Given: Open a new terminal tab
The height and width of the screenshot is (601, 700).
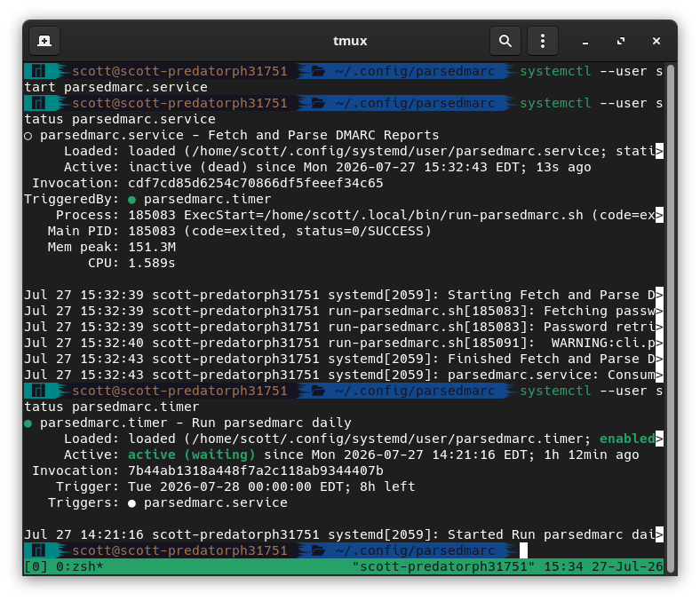Looking at the screenshot, I should (44, 41).
